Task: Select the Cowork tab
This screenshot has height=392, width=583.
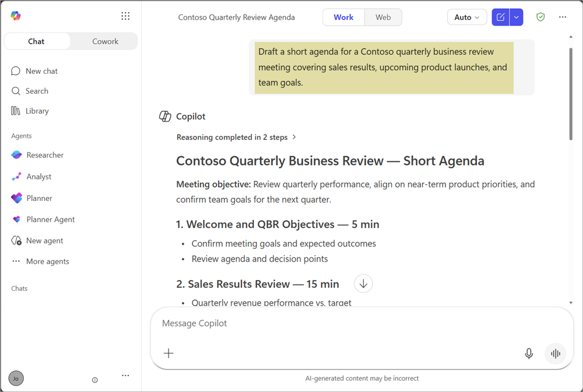Action: [105, 41]
